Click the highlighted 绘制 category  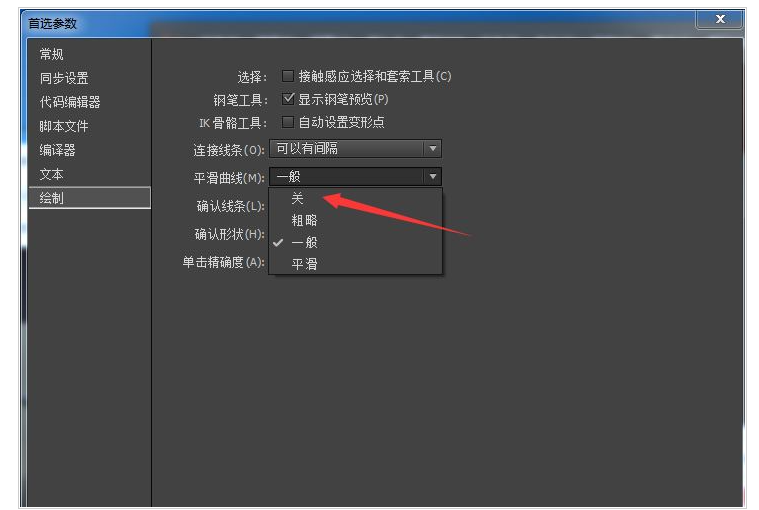52,198
